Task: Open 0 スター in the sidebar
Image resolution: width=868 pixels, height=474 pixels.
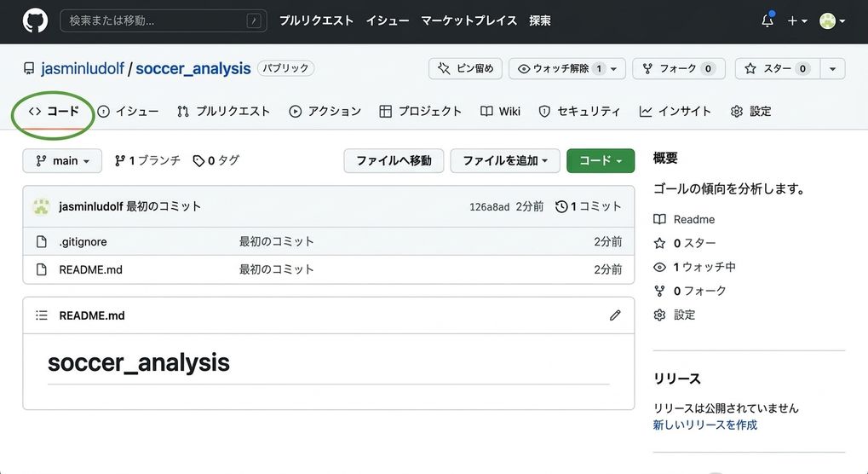Action: click(685, 243)
